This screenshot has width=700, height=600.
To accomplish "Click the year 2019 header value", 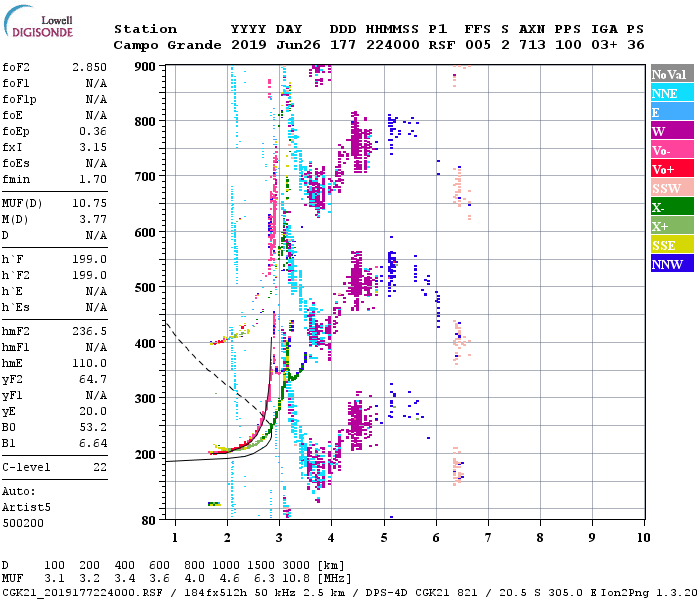I will (x=249, y=45).
